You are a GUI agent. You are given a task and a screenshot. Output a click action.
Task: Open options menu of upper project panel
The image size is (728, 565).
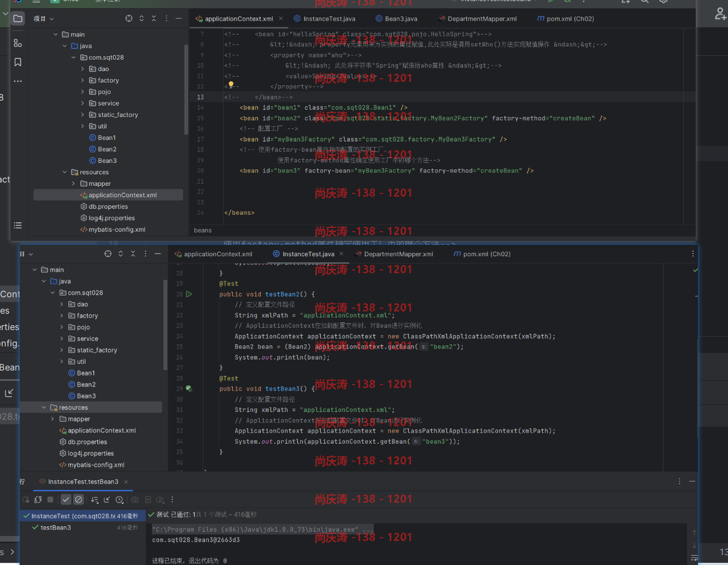[166, 19]
